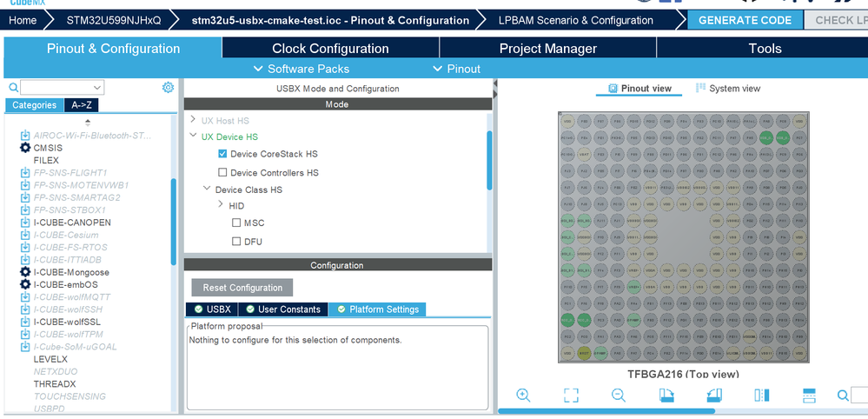Image resolution: width=868 pixels, height=419 pixels.
Task: Tick the MSC device class checkbox
Action: tap(236, 223)
